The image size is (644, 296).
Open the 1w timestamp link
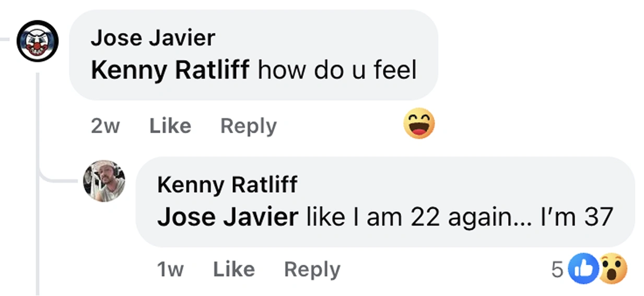coord(170,269)
